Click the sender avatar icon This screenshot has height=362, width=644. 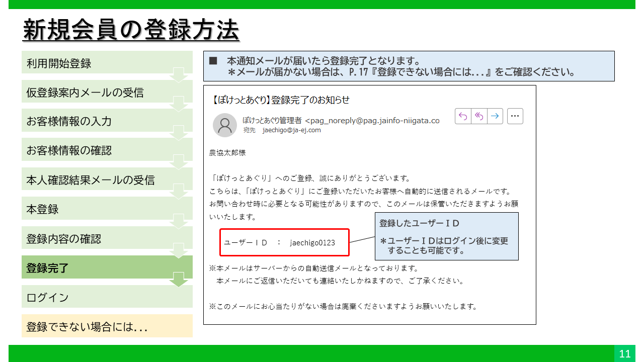[224, 125]
